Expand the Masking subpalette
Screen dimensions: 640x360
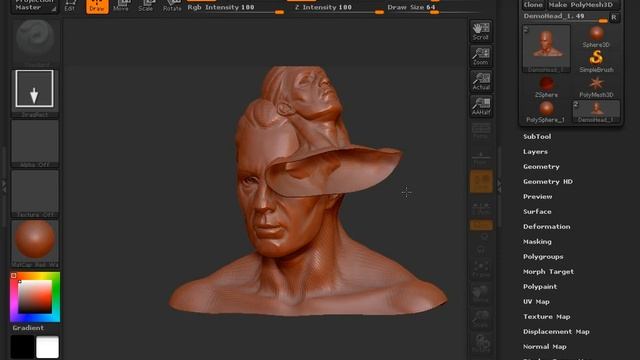(537, 242)
